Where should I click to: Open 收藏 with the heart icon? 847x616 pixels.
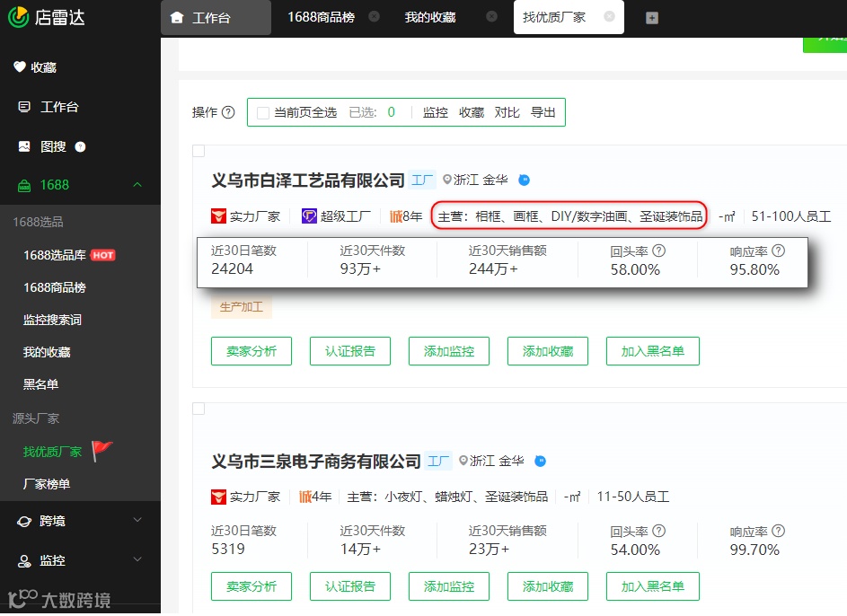[x=35, y=67]
